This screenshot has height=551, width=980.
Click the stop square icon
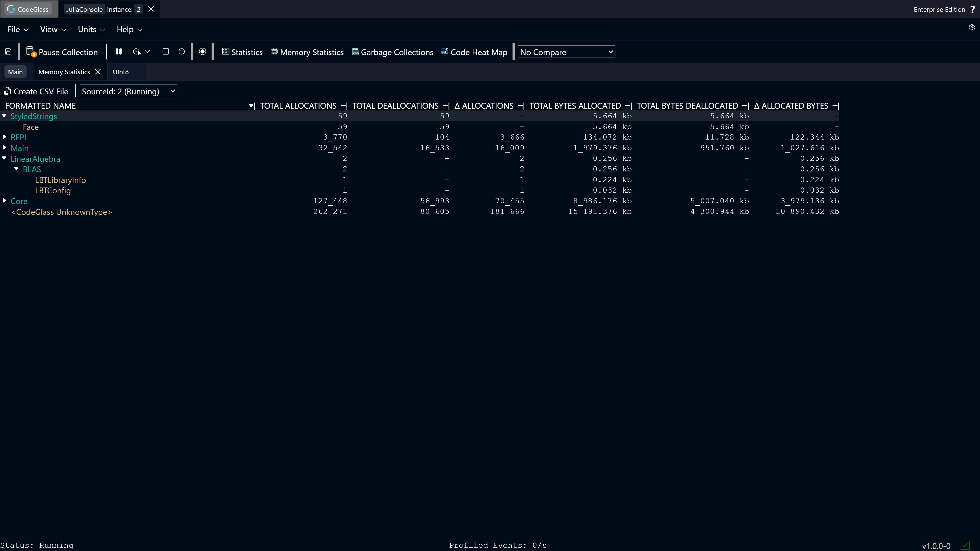click(165, 51)
